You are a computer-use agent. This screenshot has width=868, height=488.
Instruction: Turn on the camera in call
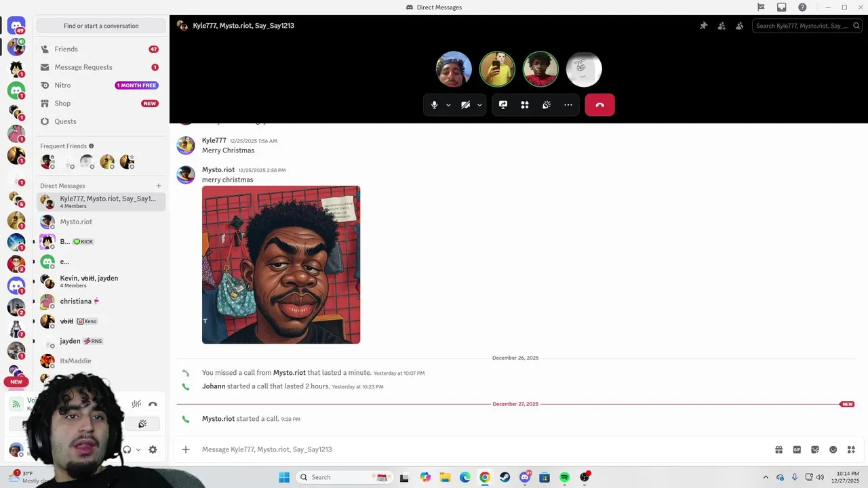[466, 105]
